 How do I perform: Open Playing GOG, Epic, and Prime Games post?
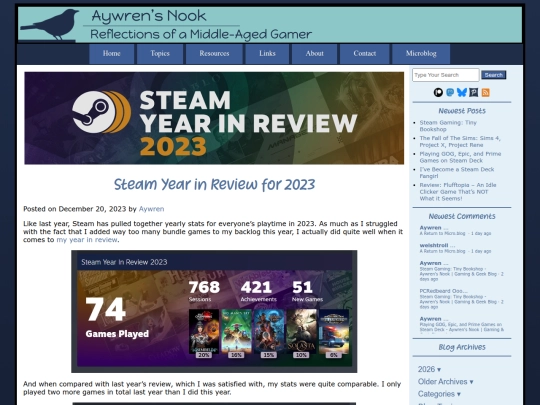[x=460, y=157]
